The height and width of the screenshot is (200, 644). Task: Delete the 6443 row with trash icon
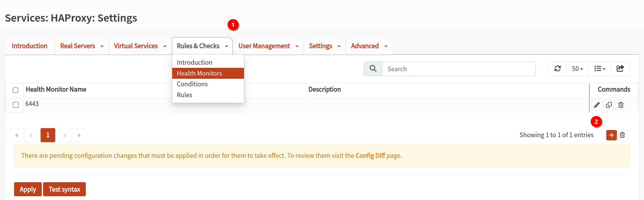coord(621,105)
